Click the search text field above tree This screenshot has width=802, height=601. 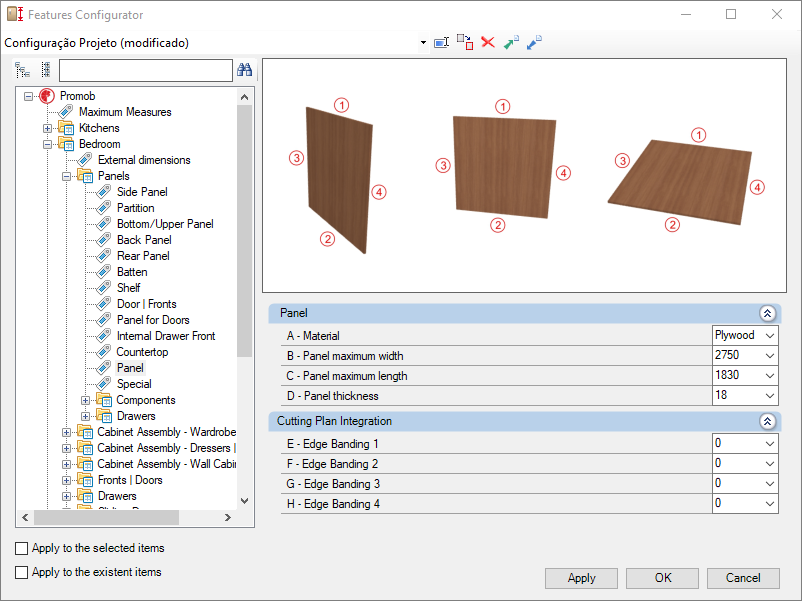(x=146, y=70)
